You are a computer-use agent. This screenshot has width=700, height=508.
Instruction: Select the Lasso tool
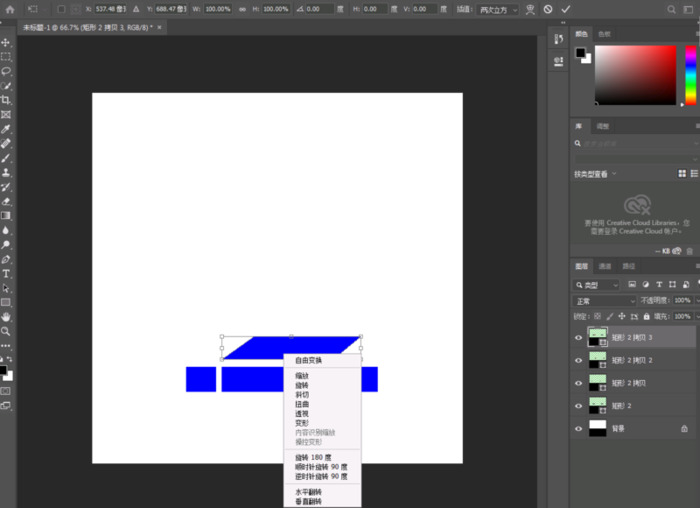pyautogui.click(x=6, y=71)
